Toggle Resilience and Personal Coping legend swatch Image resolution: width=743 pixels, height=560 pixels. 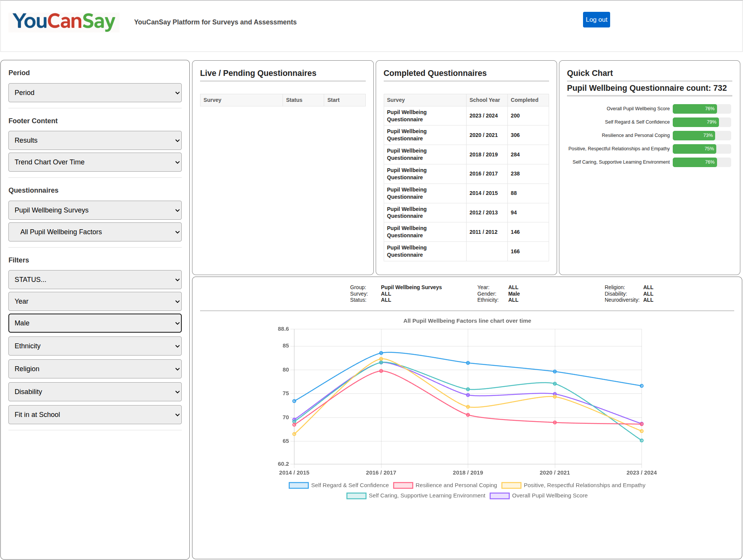(403, 485)
